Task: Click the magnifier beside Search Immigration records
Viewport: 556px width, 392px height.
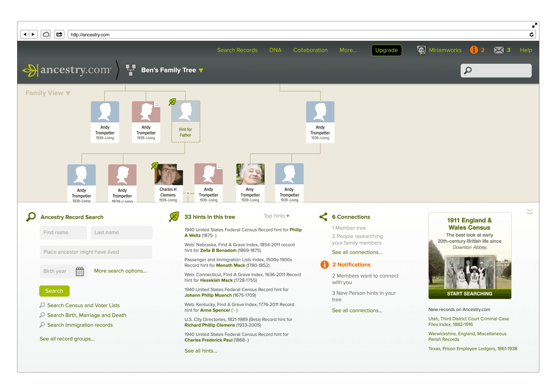Action: (42, 325)
